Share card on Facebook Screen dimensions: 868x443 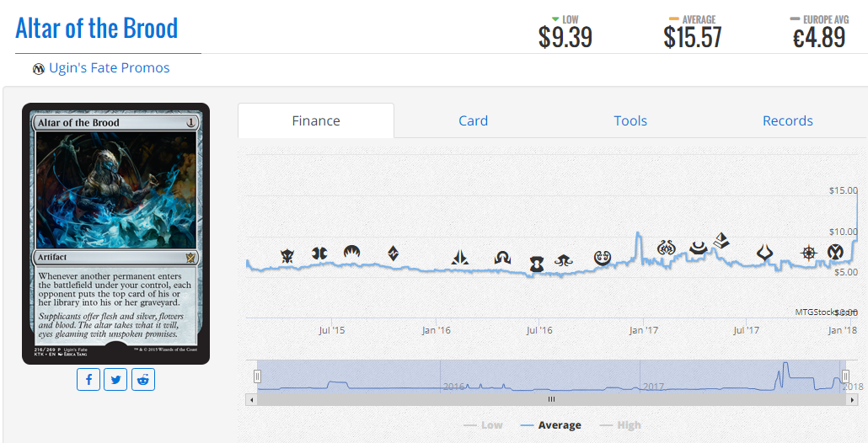pyautogui.click(x=88, y=379)
